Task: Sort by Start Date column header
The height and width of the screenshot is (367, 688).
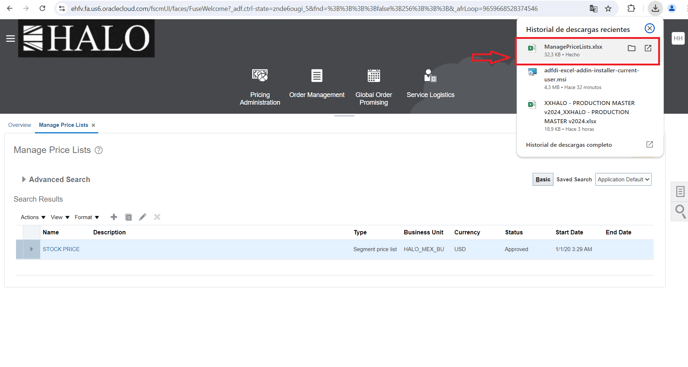Action: [569, 232]
